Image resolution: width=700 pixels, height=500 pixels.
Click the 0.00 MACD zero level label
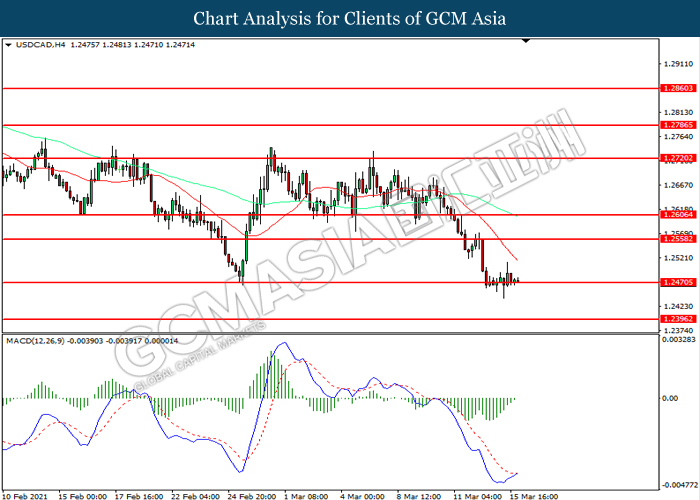[670, 398]
